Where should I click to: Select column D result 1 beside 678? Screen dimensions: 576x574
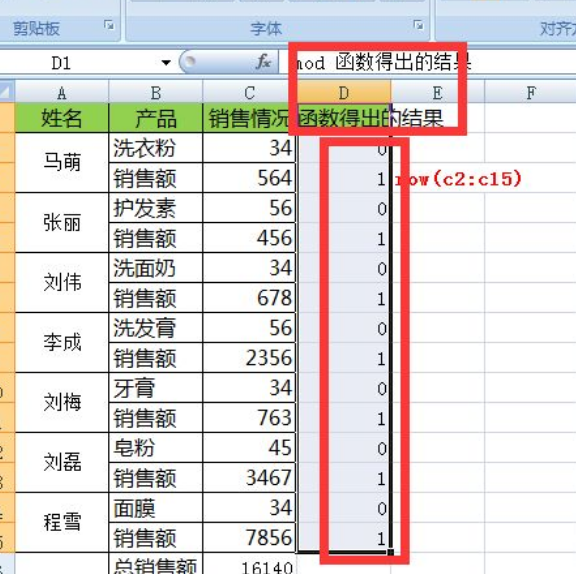click(x=343, y=297)
